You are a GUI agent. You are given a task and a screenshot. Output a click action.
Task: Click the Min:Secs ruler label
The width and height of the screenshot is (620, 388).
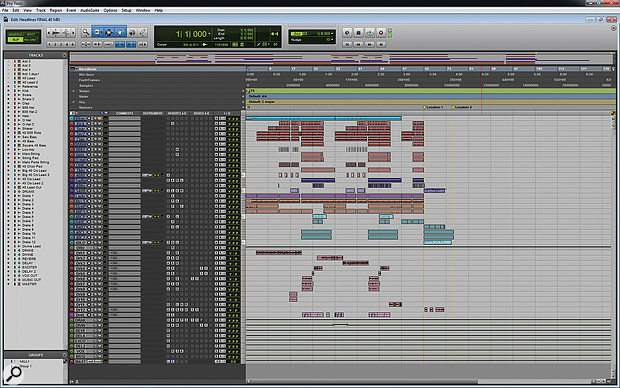click(86, 74)
